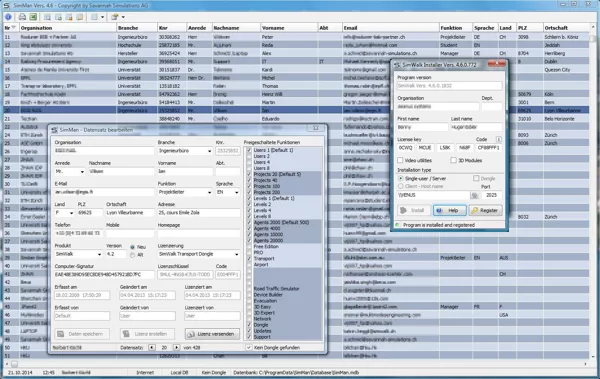The width and height of the screenshot is (600, 379).
Task: Click the toolbar record icon with orange mark
Action: [69, 17]
